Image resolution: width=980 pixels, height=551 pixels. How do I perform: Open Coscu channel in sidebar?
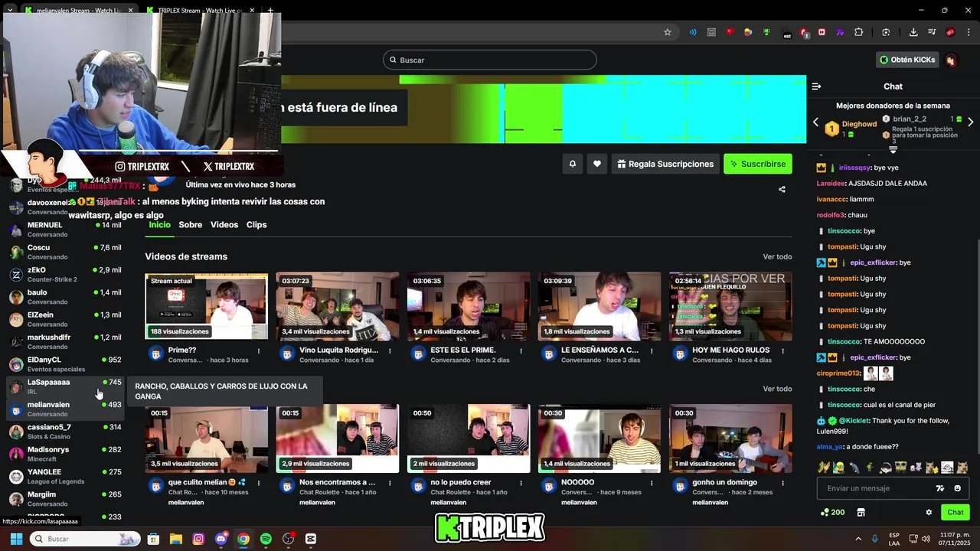click(x=64, y=252)
